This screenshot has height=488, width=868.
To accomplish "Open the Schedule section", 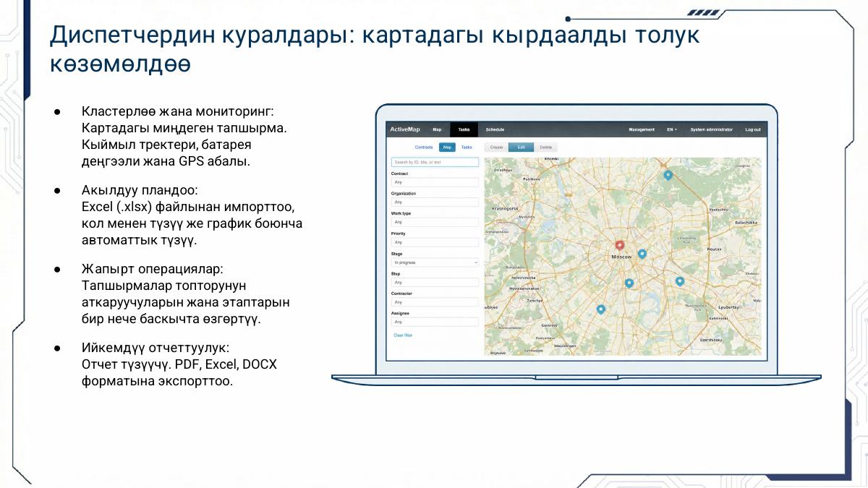I will tap(495, 129).
